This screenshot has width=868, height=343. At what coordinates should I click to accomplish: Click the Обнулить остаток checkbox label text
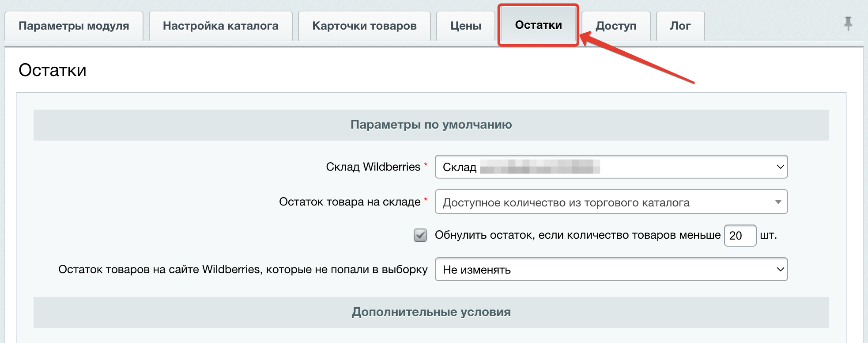click(577, 235)
